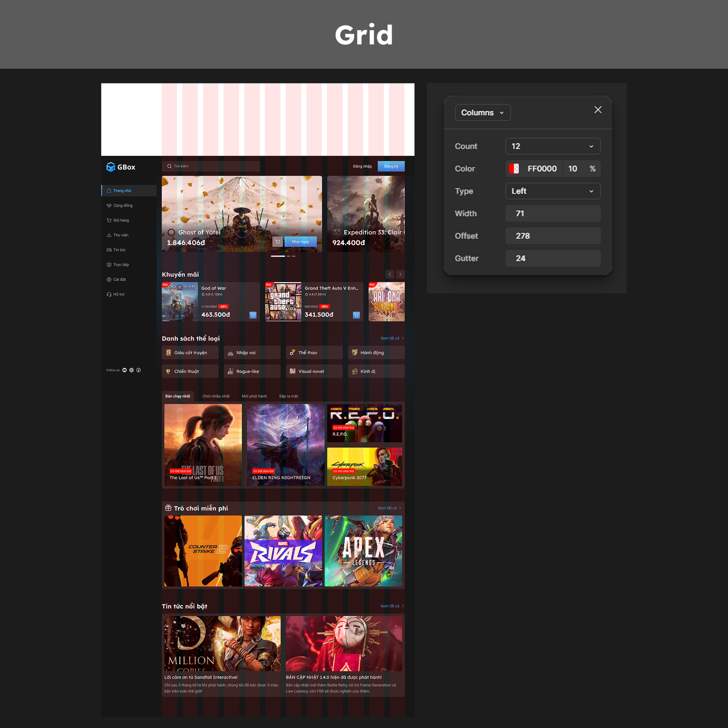The width and height of the screenshot is (728, 728).
Task: Click the Offset field showing 278
Action: (553, 236)
